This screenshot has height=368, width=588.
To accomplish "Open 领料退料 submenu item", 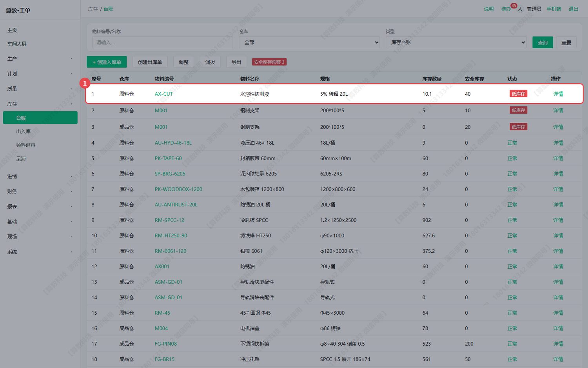I will 25,145.
